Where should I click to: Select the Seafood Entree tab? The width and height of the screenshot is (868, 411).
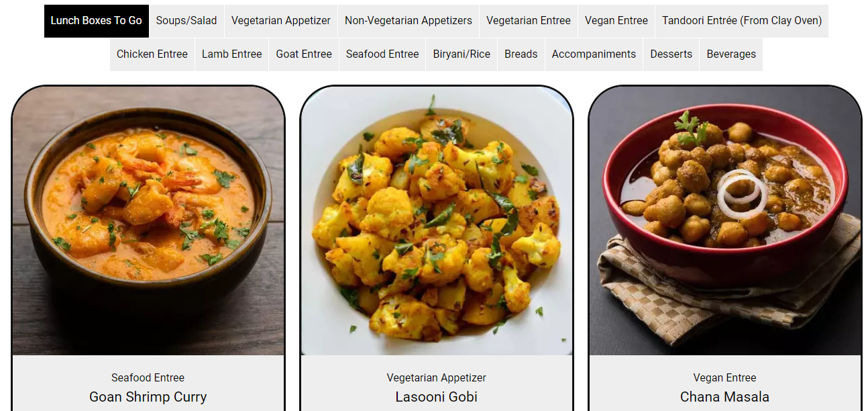click(382, 54)
